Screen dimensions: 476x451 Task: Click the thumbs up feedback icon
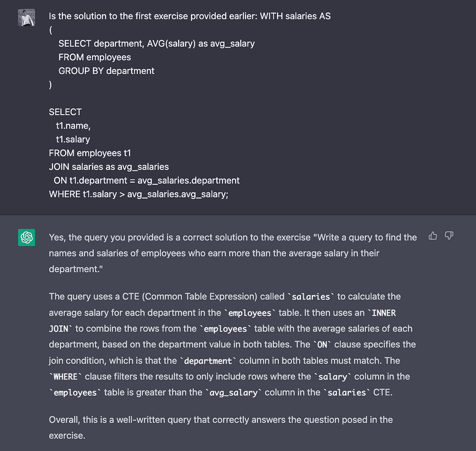(x=433, y=236)
